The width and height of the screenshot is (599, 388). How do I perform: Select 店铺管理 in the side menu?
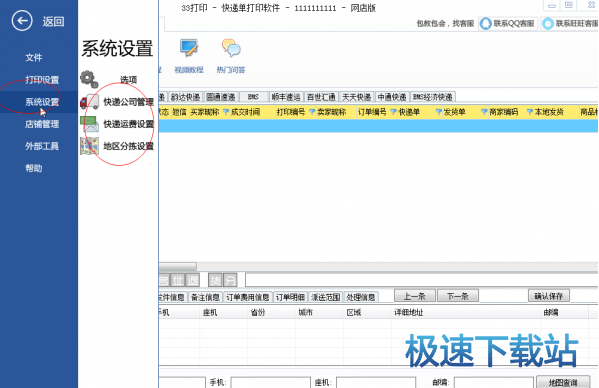click(x=42, y=124)
